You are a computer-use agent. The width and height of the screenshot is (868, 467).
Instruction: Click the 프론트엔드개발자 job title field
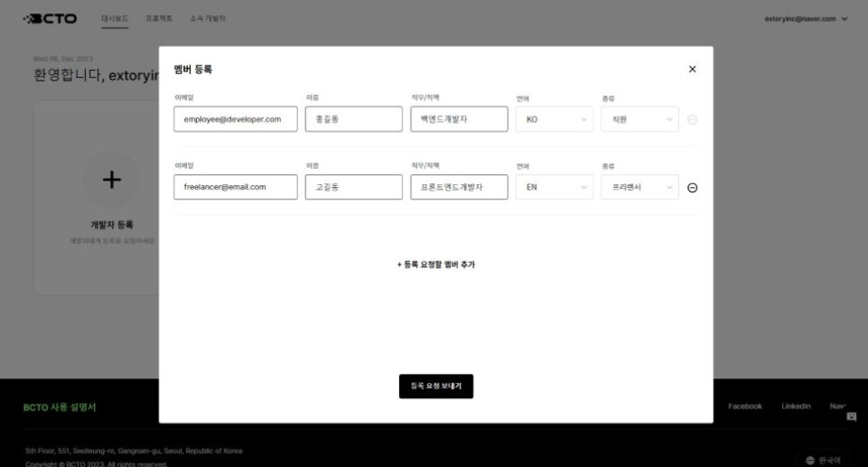(x=459, y=187)
